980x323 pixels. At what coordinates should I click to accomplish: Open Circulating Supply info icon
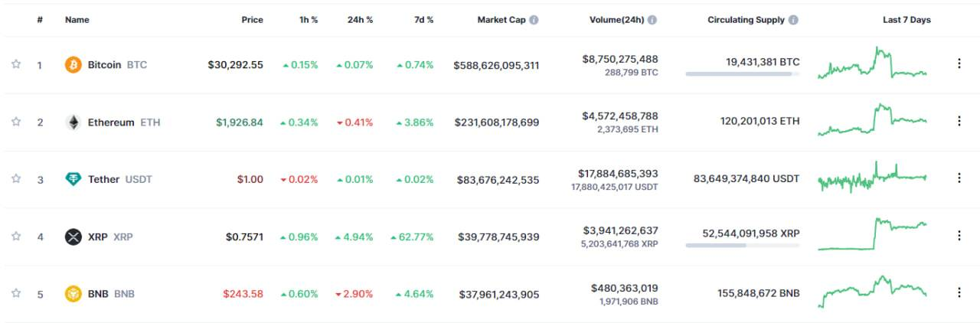793,20
